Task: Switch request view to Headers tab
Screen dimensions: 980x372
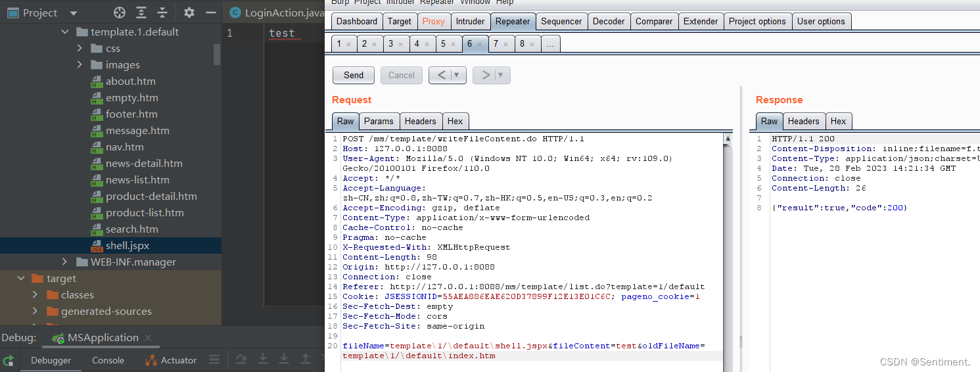Action: (x=421, y=121)
